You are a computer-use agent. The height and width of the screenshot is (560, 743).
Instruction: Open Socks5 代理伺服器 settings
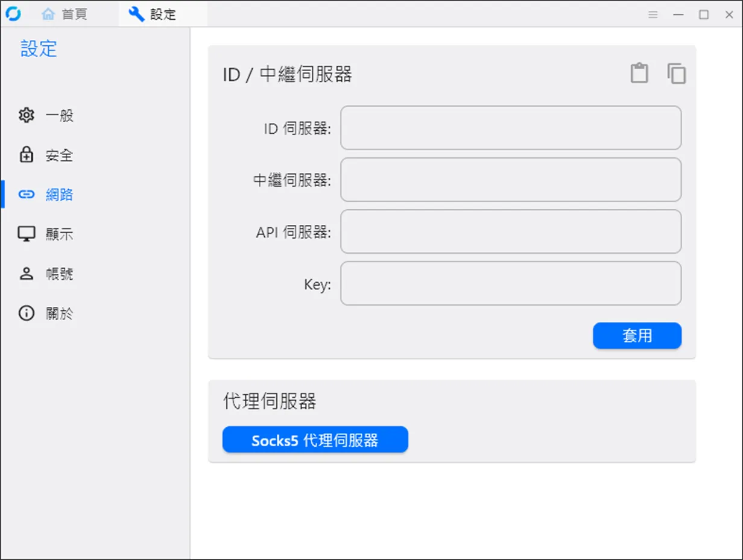click(315, 440)
